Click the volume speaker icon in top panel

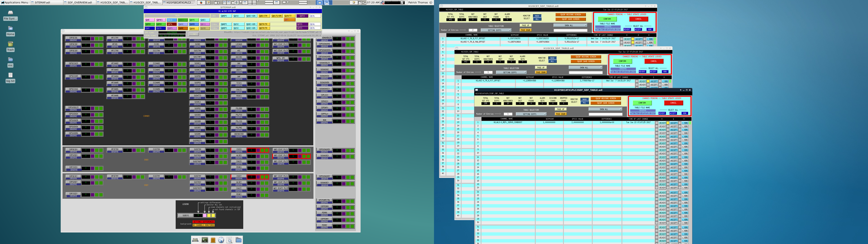431,2
